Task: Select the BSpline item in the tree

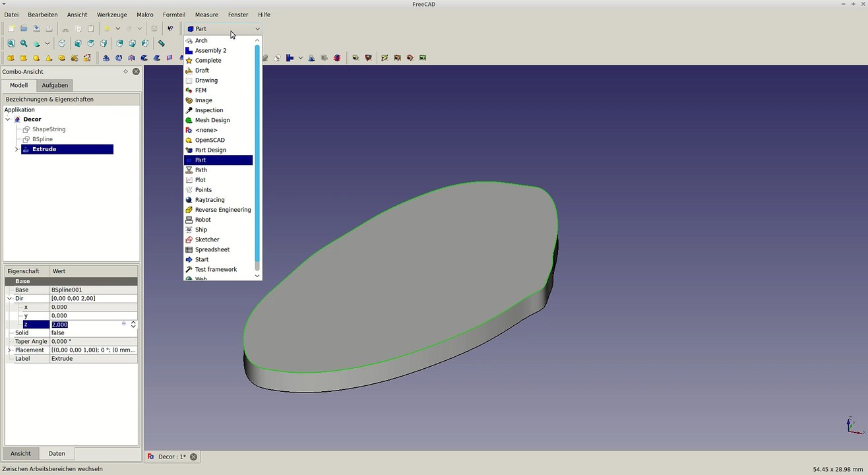Action: pyautogui.click(x=42, y=139)
